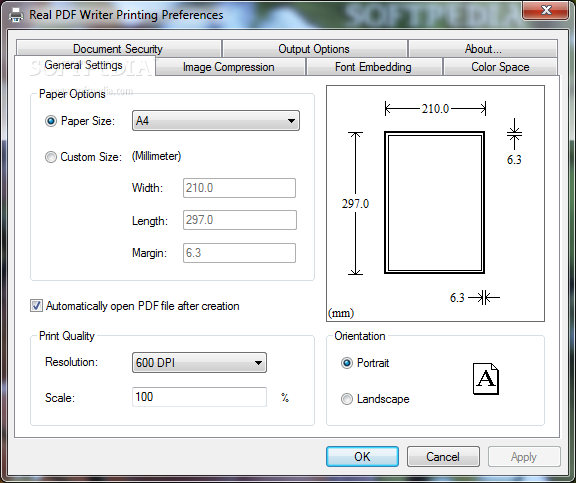Click the 210.0 width label in preview
The image size is (576, 483).
click(x=435, y=109)
